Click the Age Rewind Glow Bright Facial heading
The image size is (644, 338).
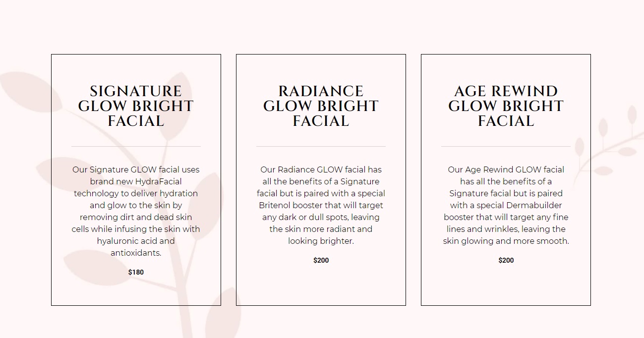[x=506, y=106]
